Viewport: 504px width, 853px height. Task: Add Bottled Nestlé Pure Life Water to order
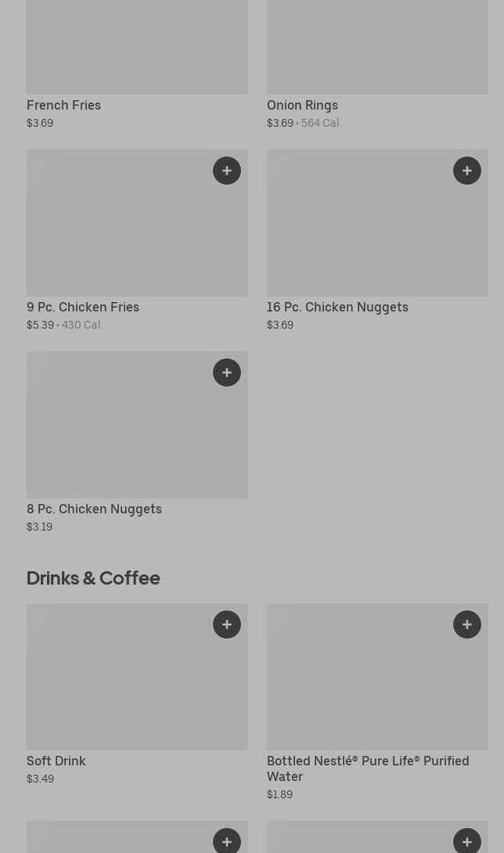467,624
